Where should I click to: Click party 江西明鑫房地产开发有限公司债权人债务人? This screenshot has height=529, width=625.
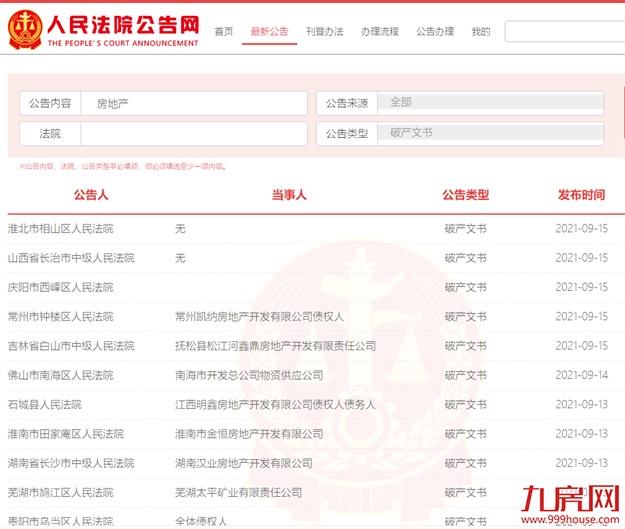click(x=275, y=405)
